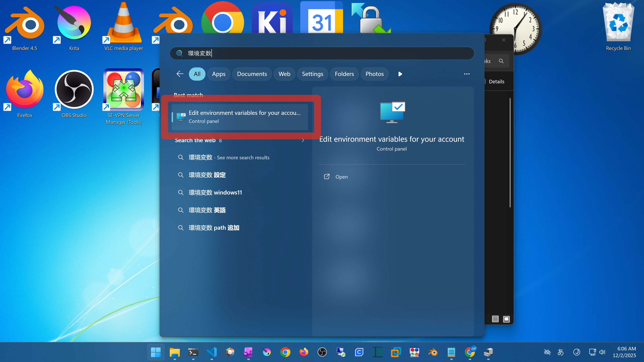Expand Search the web section chevron
This screenshot has width=644, height=362.
point(303,140)
